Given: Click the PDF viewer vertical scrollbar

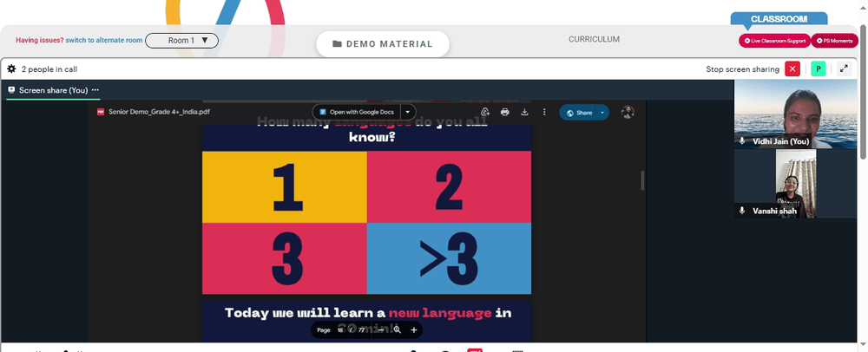Looking at the screenshot, I should point(642,180).
